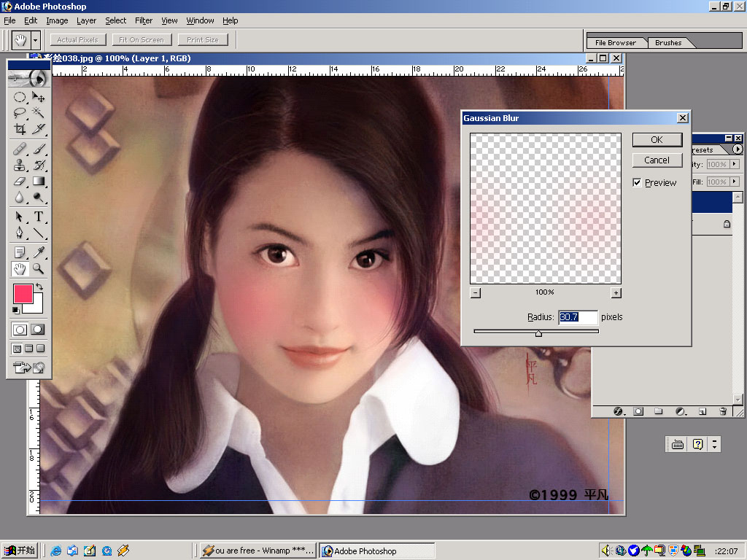Switch to Standard Mode editing
The image size is (747, 560).
tap(20, 330)
